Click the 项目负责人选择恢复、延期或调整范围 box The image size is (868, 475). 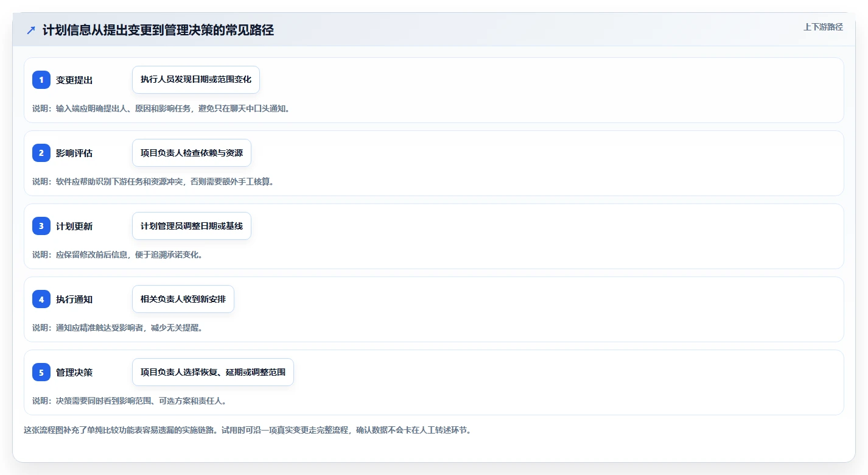213,372
